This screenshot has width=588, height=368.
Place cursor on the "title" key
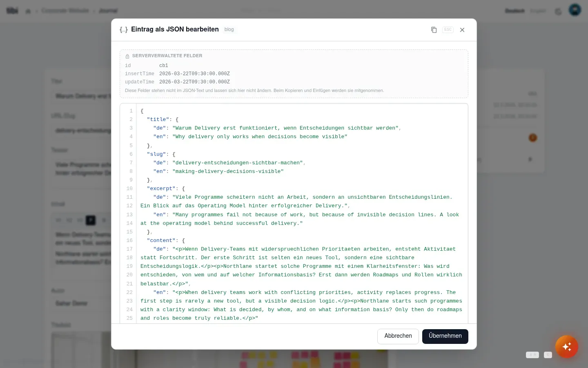click(158, 119)
